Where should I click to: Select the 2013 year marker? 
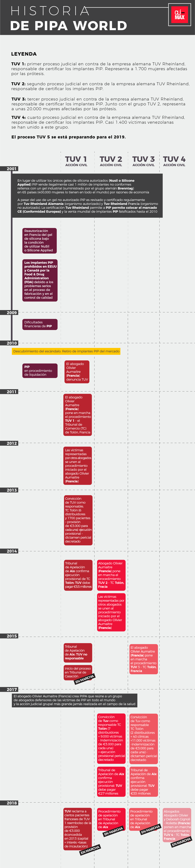[9, 490]
